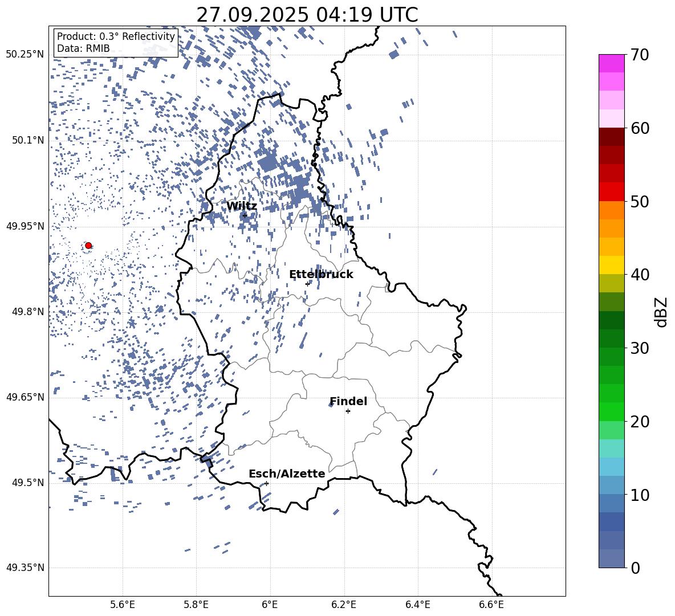The image size is (675, 616).
Task: Click the bright yellow colorbar segment above 40
Action: coord(612,266)
